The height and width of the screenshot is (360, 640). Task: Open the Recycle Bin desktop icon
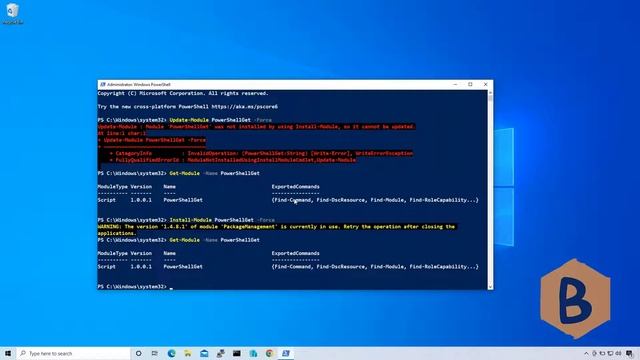point(13,13)
